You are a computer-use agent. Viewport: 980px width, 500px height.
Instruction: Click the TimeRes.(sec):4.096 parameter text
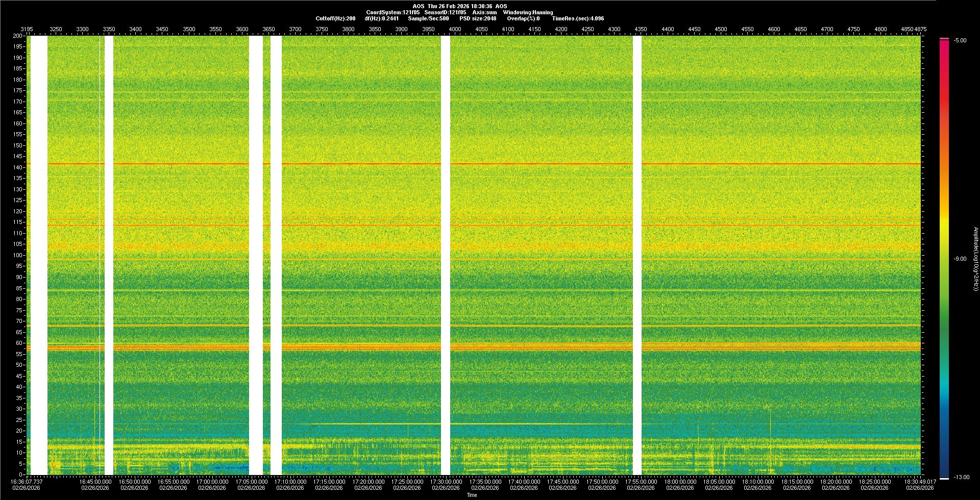(577, 18)
